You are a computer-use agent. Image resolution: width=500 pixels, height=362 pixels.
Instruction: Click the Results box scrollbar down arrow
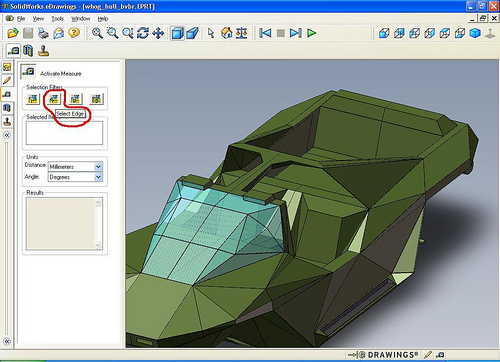coord(98,245)
